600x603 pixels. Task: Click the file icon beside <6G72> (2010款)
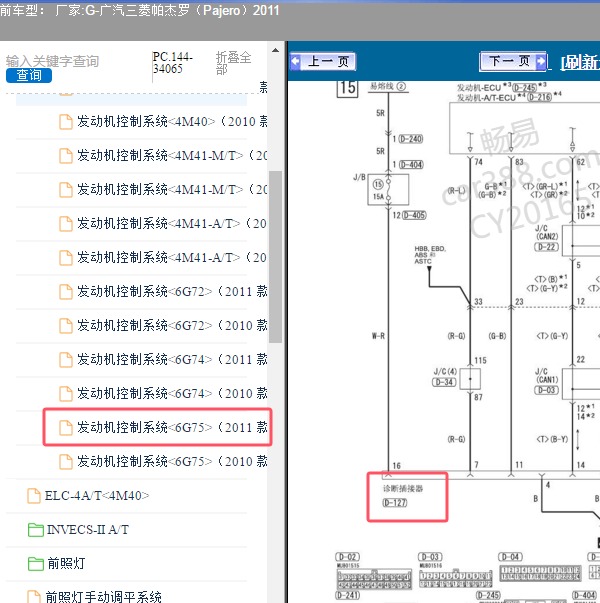66,326
